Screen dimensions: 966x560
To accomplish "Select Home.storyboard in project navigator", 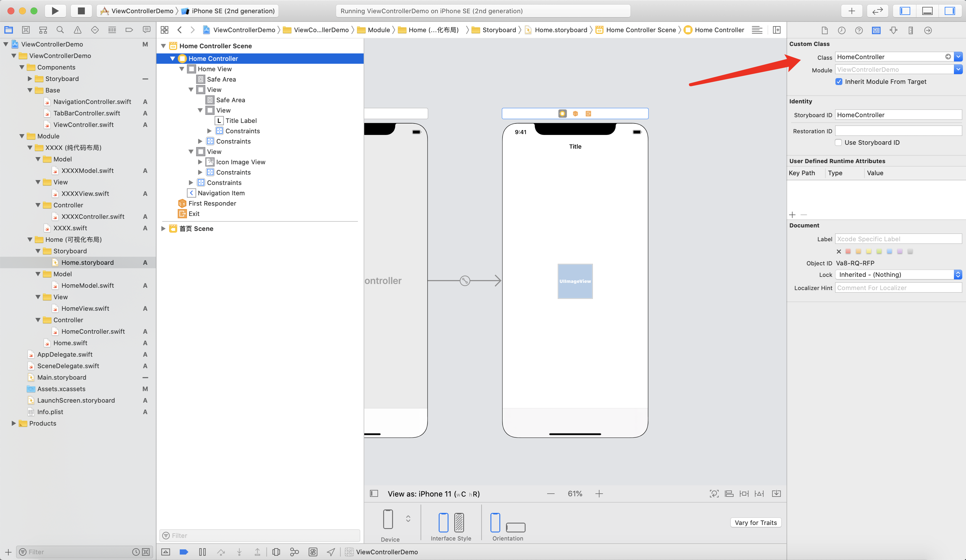I will 87,262.
